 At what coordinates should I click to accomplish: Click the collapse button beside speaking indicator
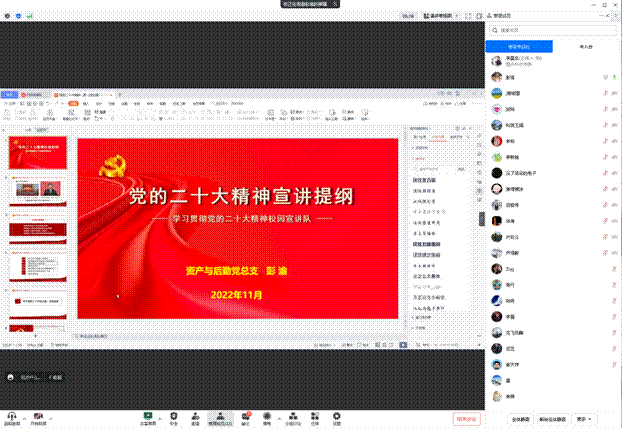pos(55,377)
